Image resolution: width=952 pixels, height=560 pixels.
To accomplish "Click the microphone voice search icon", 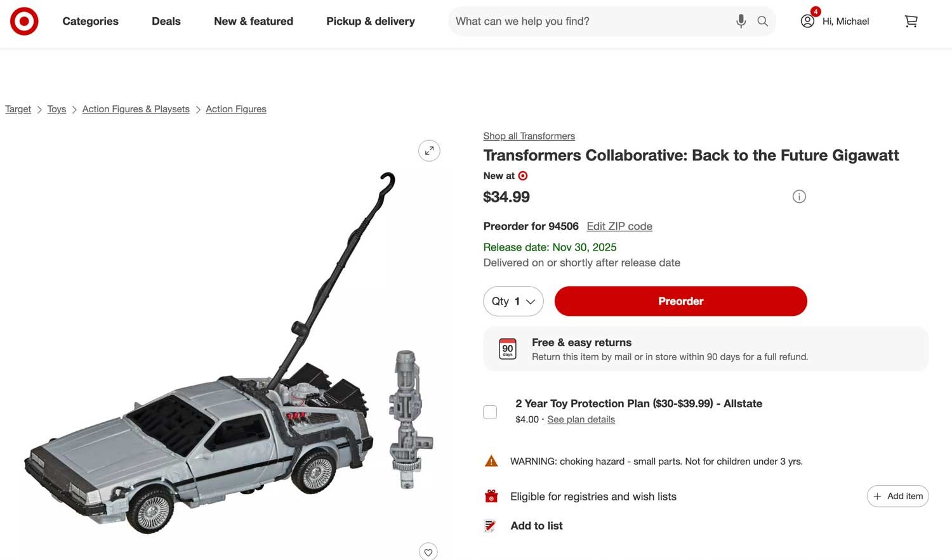I will (741, 22).
